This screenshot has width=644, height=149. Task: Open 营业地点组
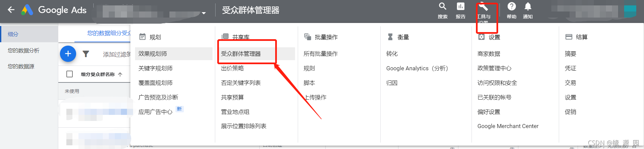(x=235, y=112)
